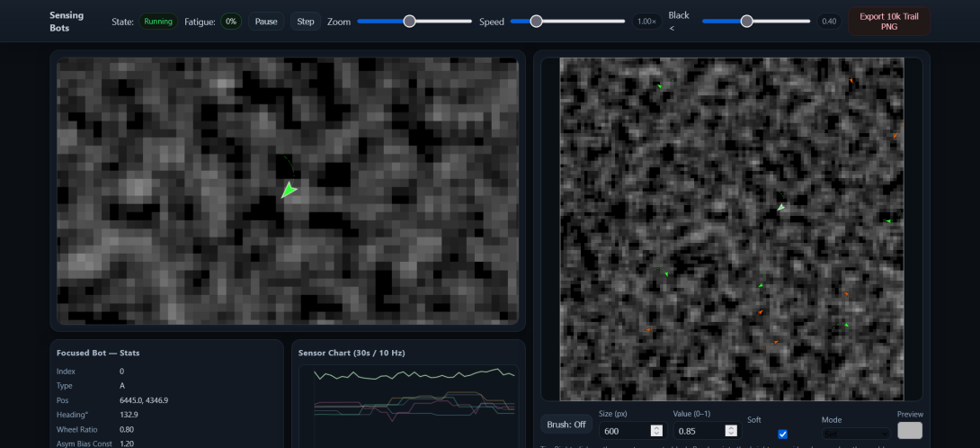Click the green Running state badge
This screenshot has height=448, width=980.
[x=158, y=22]
